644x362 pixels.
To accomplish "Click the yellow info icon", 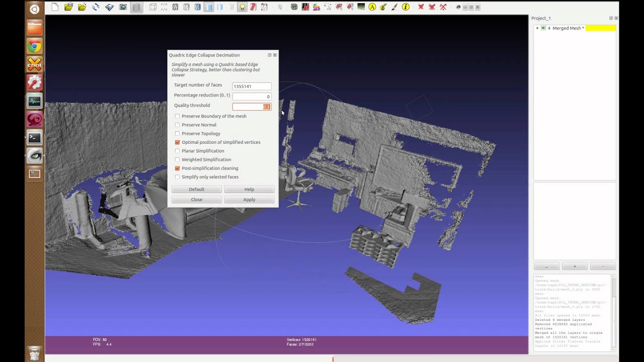I will pyautogui.click(x=406, y=7).
